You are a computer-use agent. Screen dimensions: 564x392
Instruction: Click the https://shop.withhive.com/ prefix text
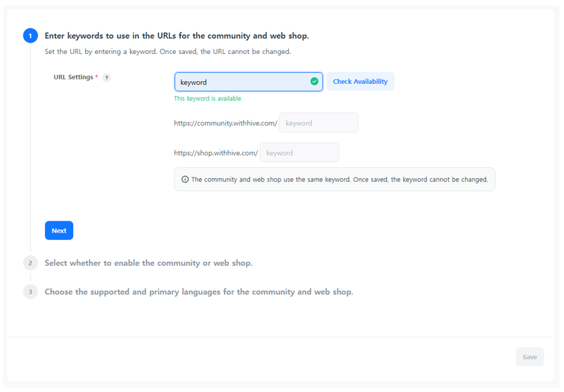216,153
